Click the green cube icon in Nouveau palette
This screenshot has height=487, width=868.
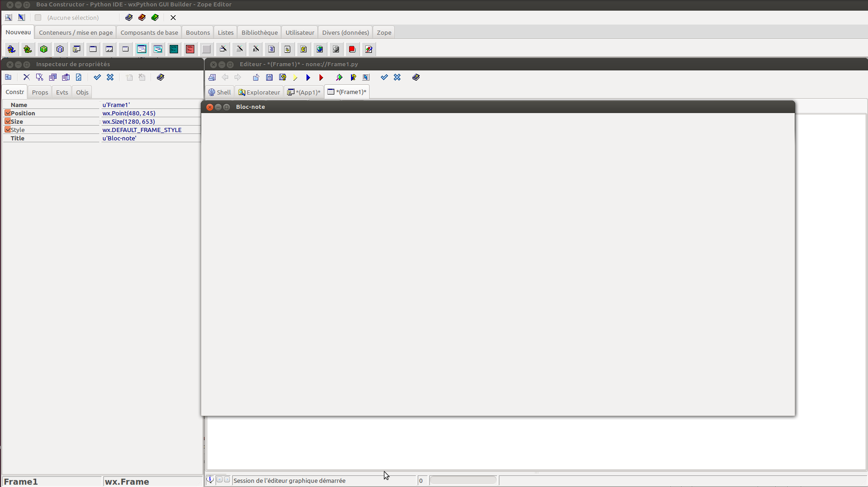[44, 49]
